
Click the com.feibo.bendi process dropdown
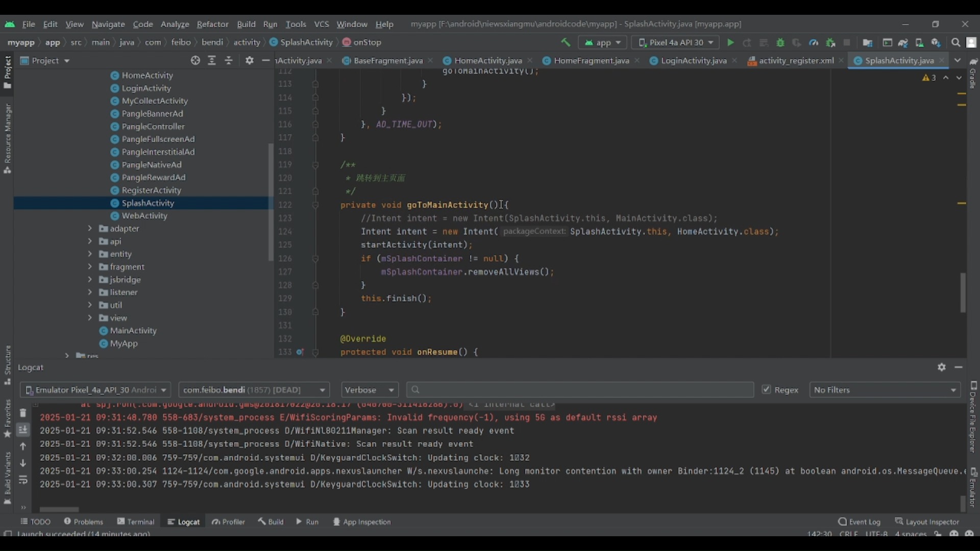click(252, 390)
